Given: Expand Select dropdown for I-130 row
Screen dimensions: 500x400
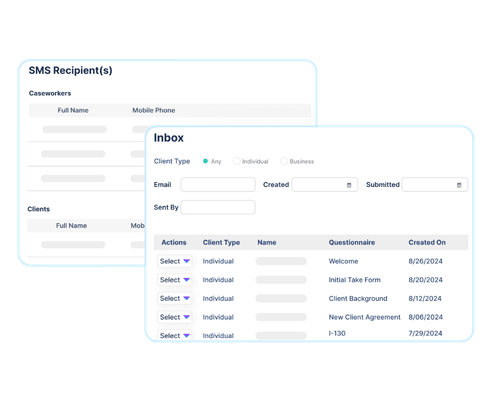Looking at the screenshot, I should [x=175, y=335].
